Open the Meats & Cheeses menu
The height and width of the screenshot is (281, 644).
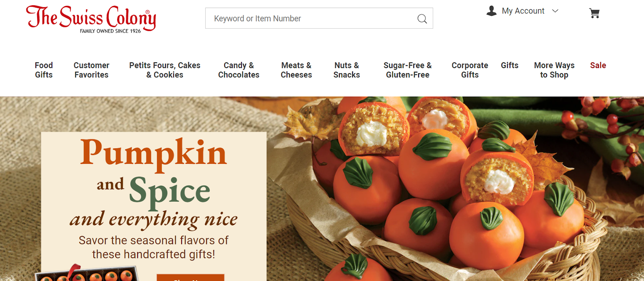click(296, 70)
